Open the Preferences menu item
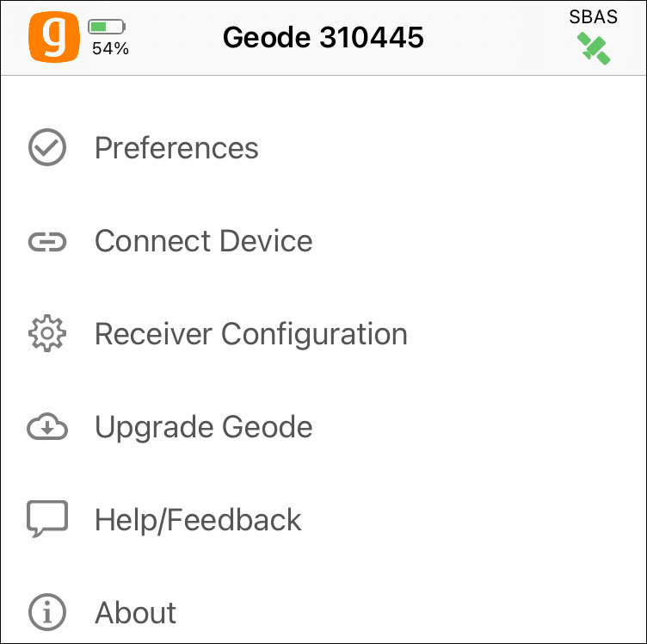This screenshot has height=644, width=647. 176,148
